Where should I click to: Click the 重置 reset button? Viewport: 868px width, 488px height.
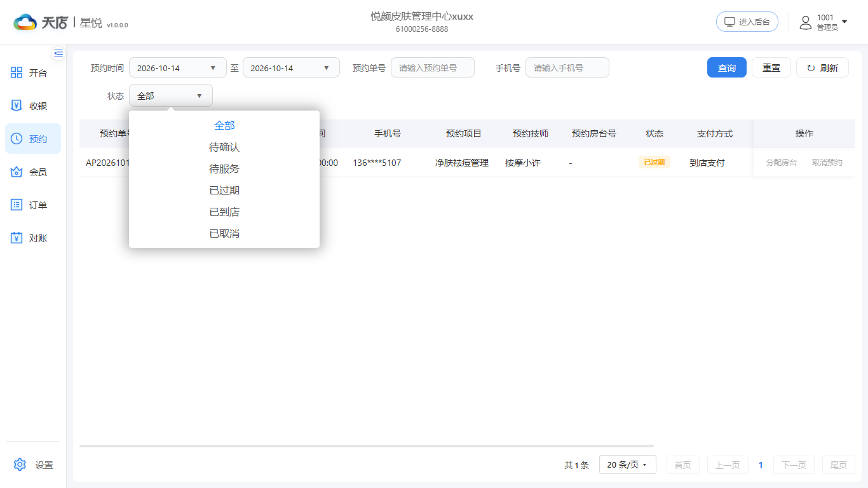tap(771, 68)
